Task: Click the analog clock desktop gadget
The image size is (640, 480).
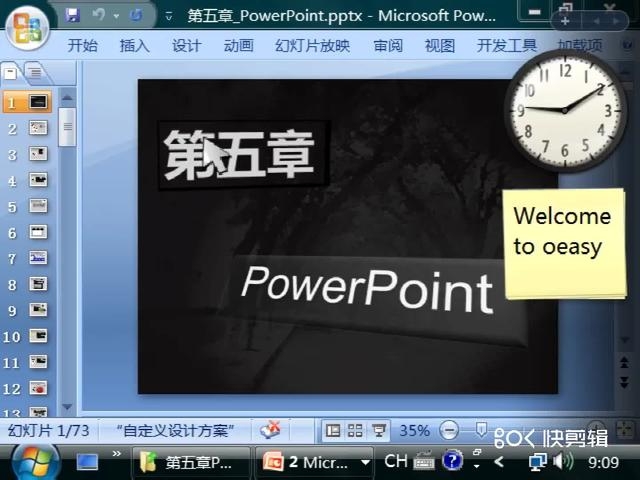Action: pos(565,110)
